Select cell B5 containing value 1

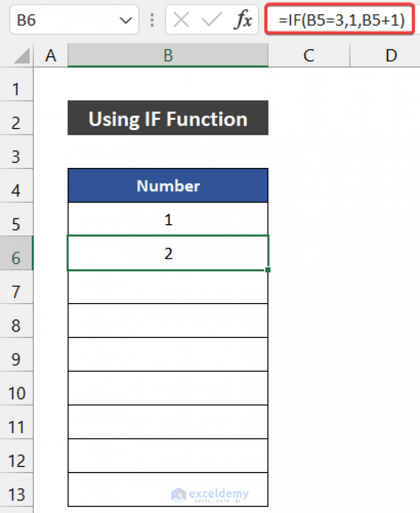tap(167, 219)
